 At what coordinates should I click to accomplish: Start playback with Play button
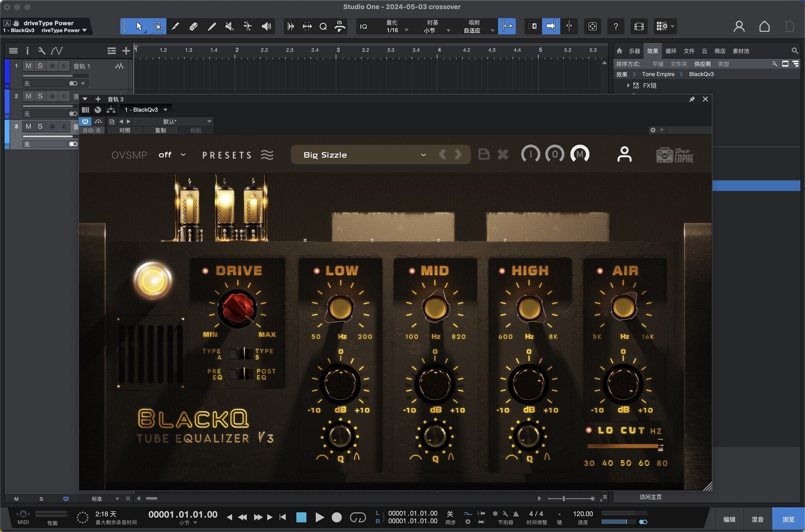[x=319, y=517]
